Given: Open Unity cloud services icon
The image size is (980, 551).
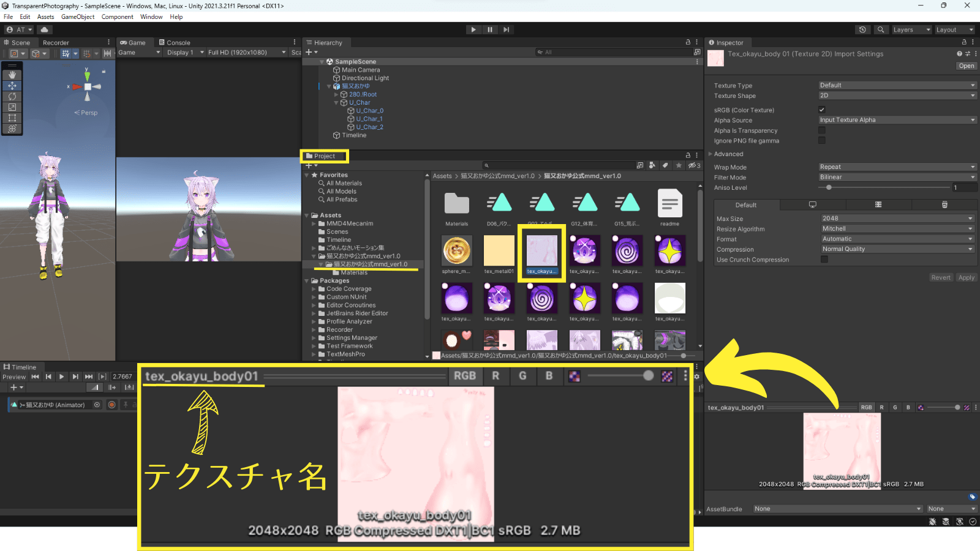Looking at the screenshot, I should (45, 29).
